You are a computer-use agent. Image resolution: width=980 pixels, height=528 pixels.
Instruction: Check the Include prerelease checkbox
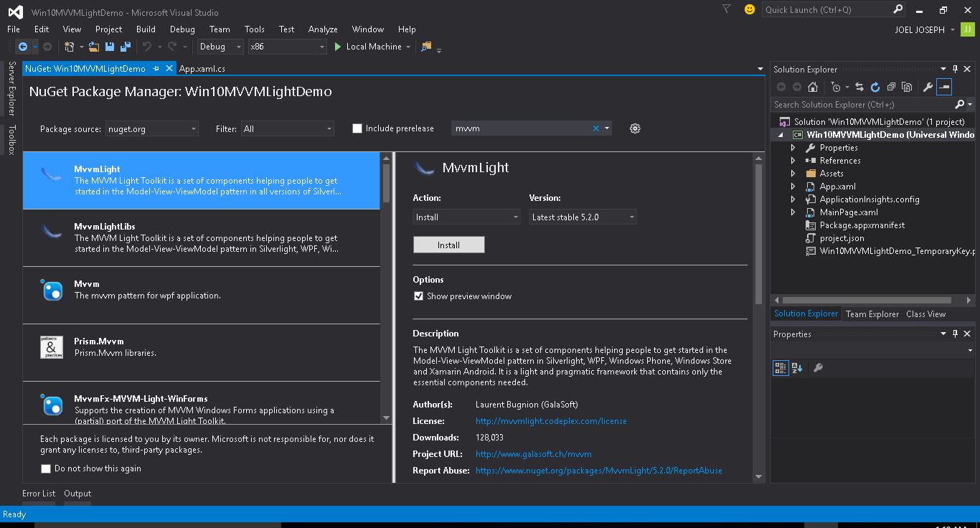[x=357, y=128]
